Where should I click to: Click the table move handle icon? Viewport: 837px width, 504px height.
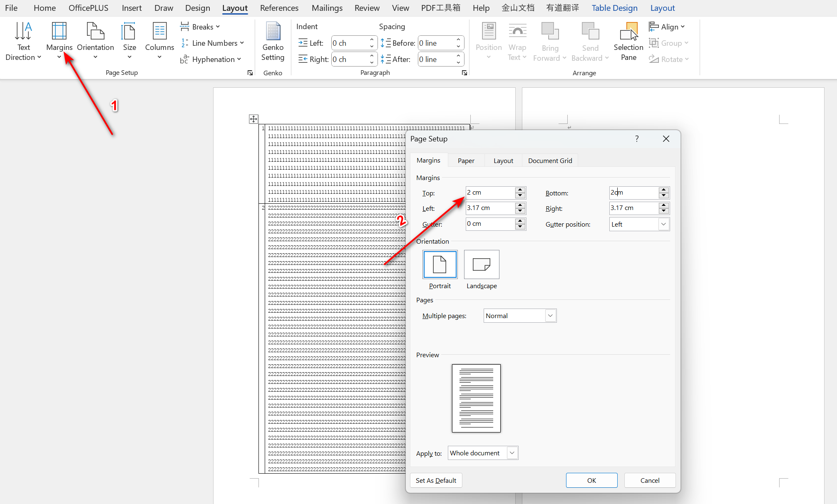(x=253, y=119)
